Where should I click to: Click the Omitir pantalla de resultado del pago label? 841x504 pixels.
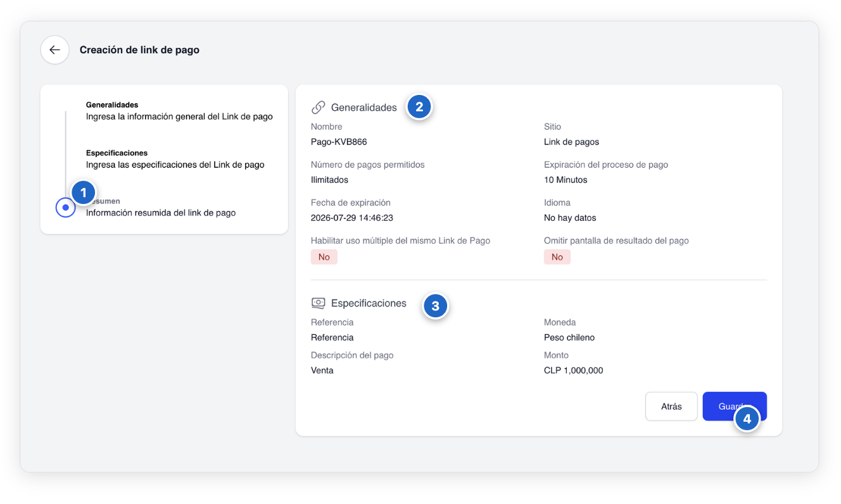(616, 241)
